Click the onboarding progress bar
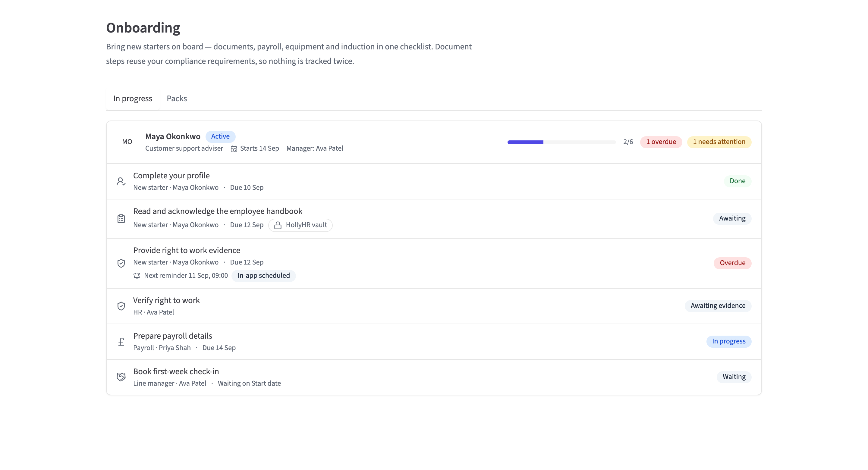The width and height of the screenshot is (868, 470). pyautogui.click(x=561, y=142)
